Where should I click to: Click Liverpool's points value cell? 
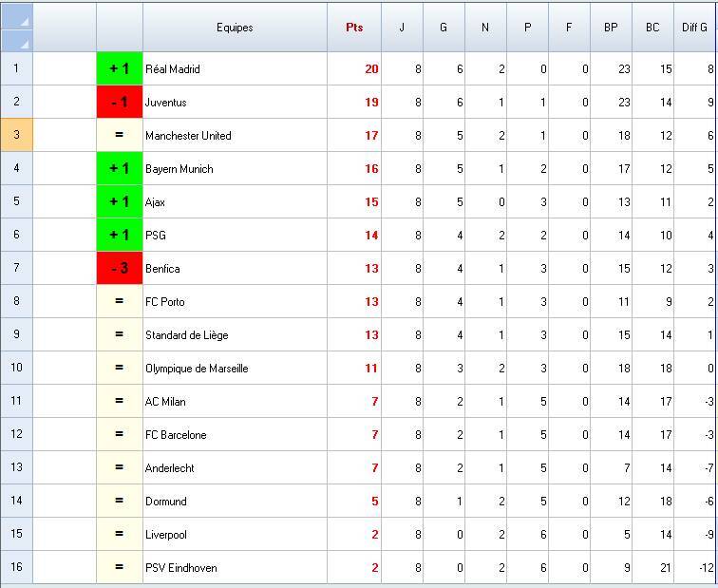354,534
